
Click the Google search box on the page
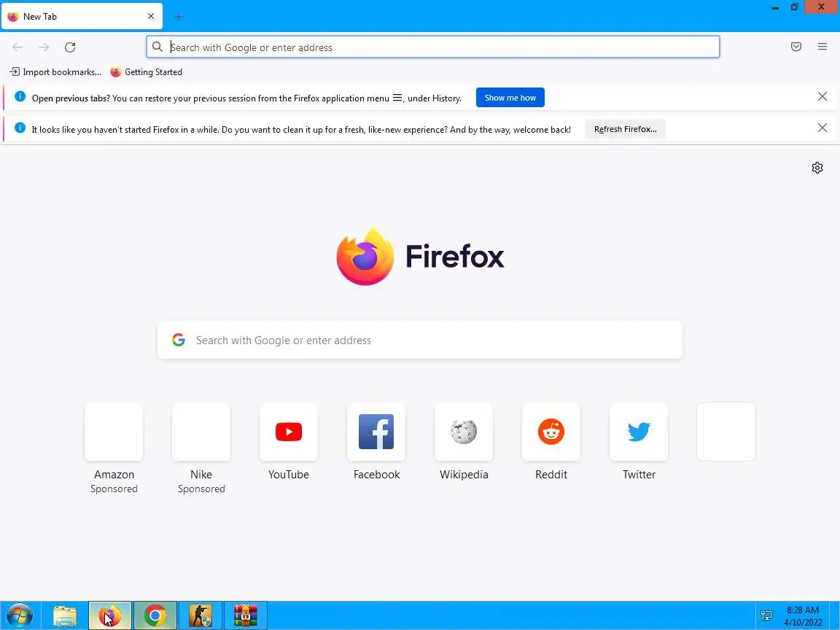coord(420,341)
